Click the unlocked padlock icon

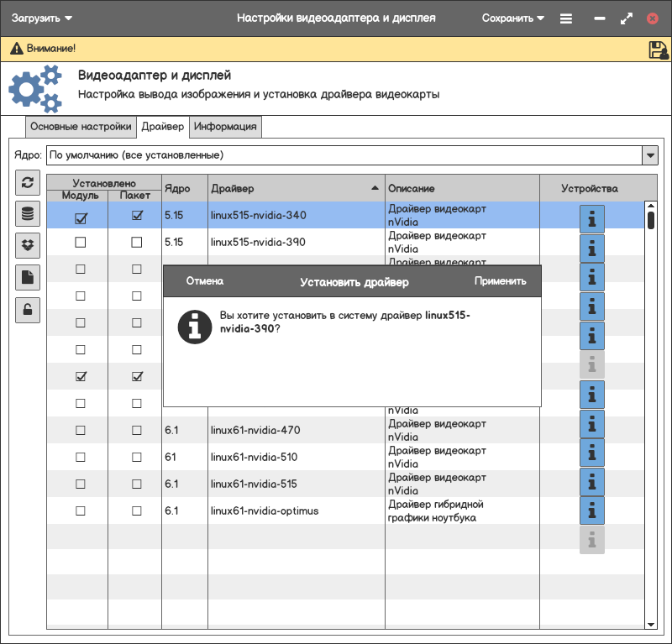pyautogui.click(x=28, y=310)
